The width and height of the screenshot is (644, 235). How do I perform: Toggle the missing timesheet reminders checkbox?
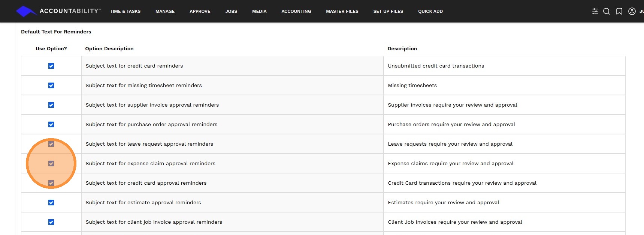tap(51, 86)
